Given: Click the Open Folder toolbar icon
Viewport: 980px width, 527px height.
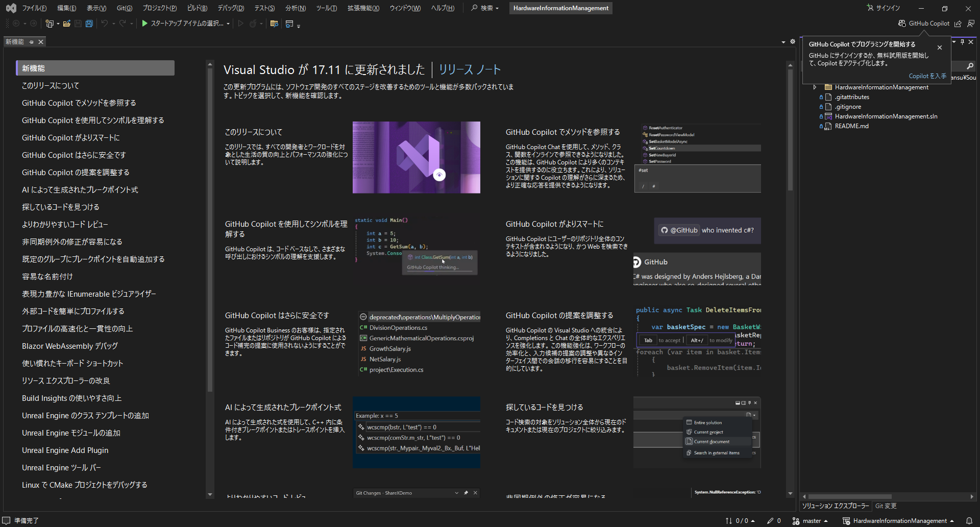Looking at the screenshot, I should pos(67,23).
